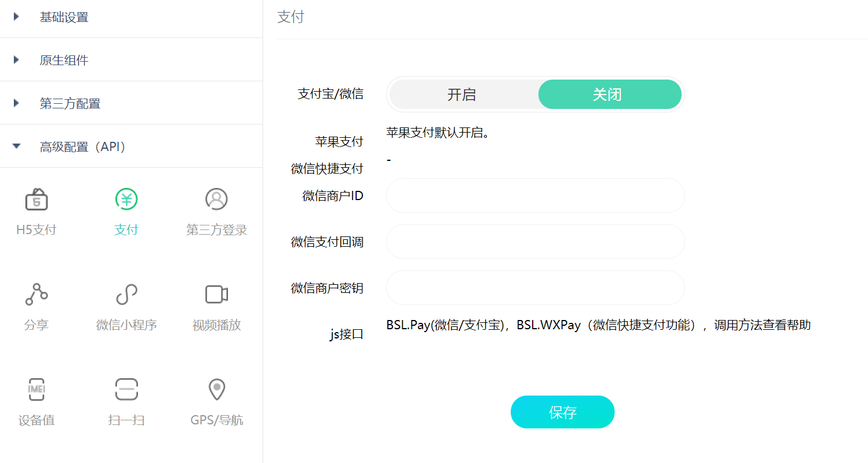Image resolution: width=868 pixels, height=463 pixels.
Task: Open the GPS/导航 location pin icon
Action: [x=216, y=390]
